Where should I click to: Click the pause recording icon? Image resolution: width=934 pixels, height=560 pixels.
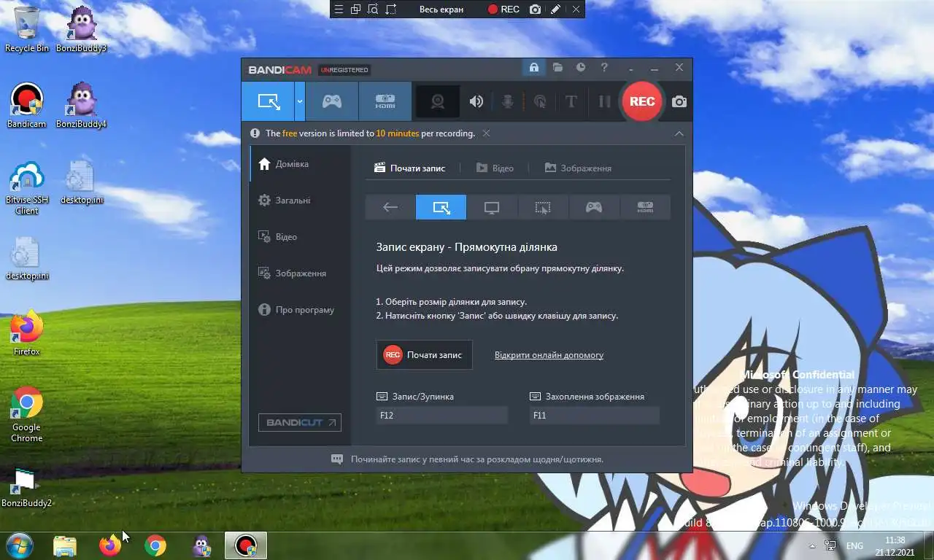point(604,101)
